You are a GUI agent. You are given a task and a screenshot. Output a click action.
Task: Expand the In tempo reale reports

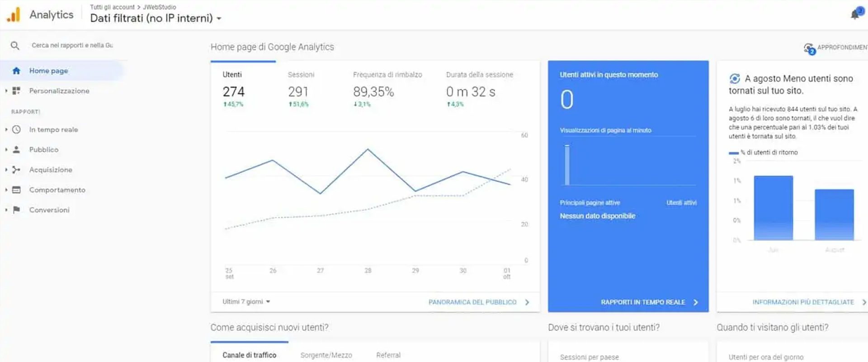coord(6,129)
